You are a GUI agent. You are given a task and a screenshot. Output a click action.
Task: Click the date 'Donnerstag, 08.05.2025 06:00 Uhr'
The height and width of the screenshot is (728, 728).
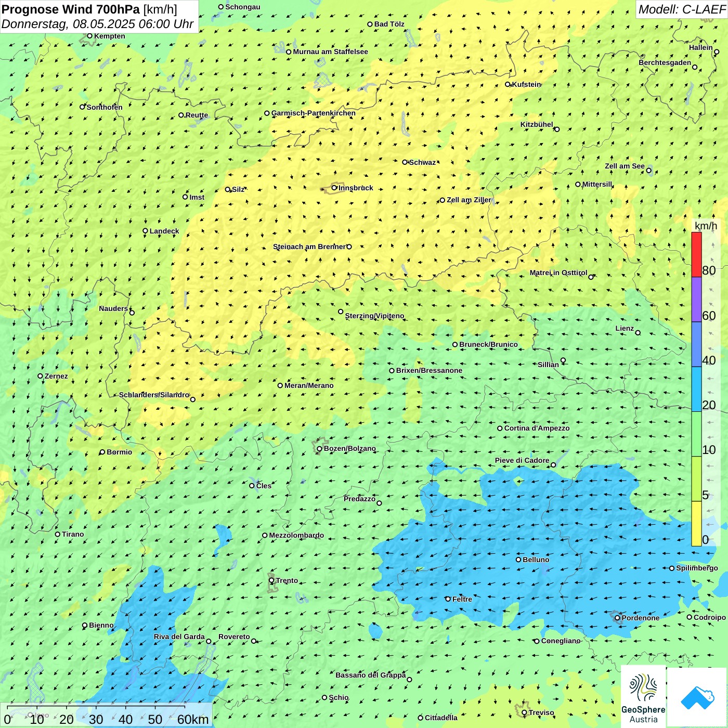97,24
